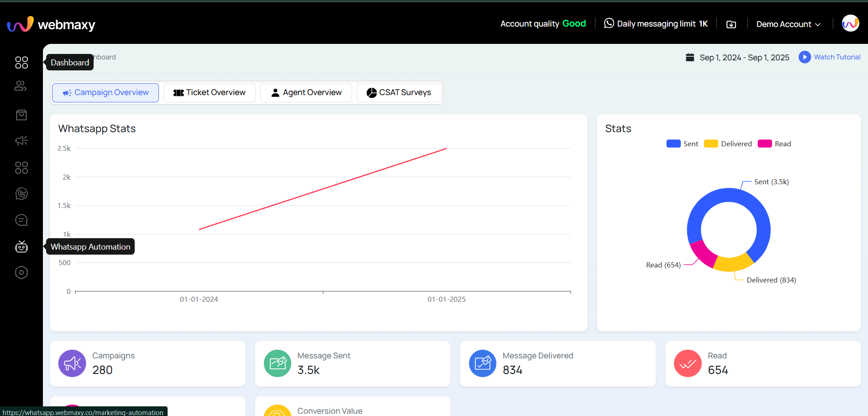
Task: Select the Campaign Overview tab
Action: [x=105, y=93]
